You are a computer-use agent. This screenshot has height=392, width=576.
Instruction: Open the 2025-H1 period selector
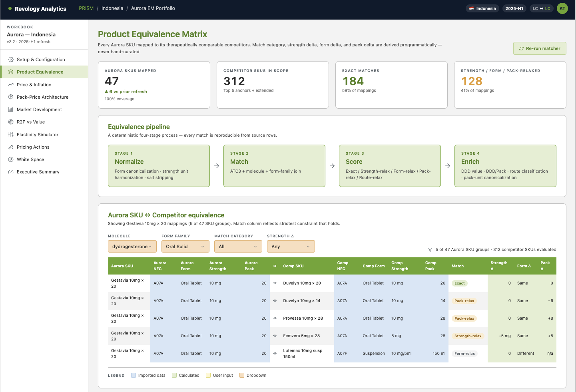point(514,8)
